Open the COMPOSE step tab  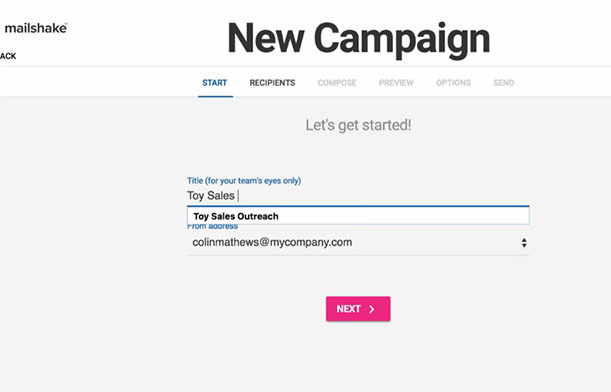click(337, 83)
